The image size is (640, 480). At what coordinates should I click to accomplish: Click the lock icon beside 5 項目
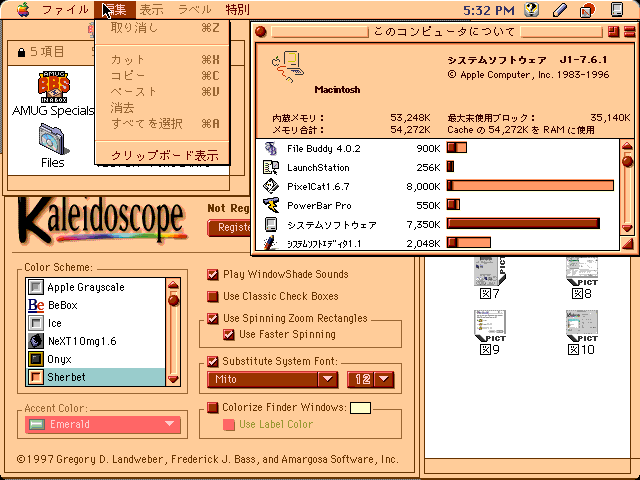(21, 52)
